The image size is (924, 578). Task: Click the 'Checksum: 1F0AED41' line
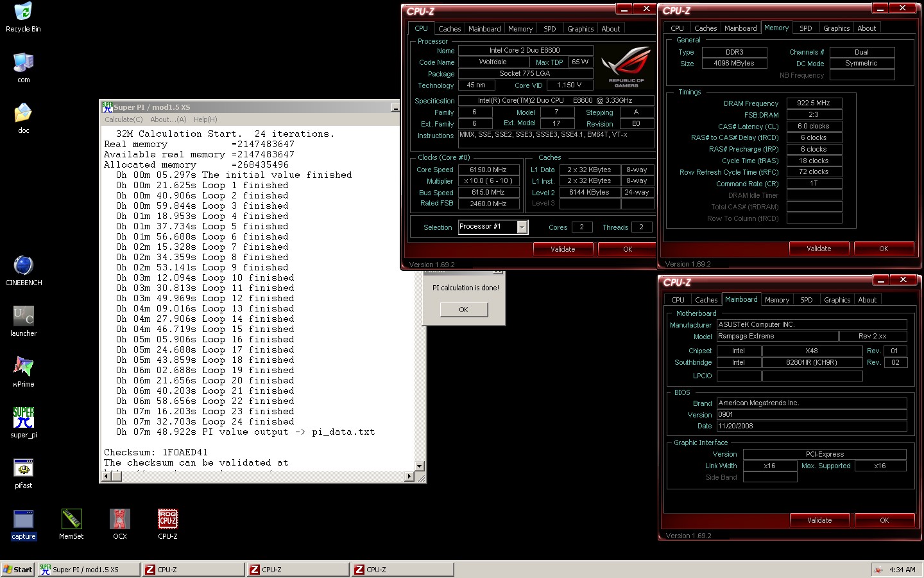tap(156, 453)
